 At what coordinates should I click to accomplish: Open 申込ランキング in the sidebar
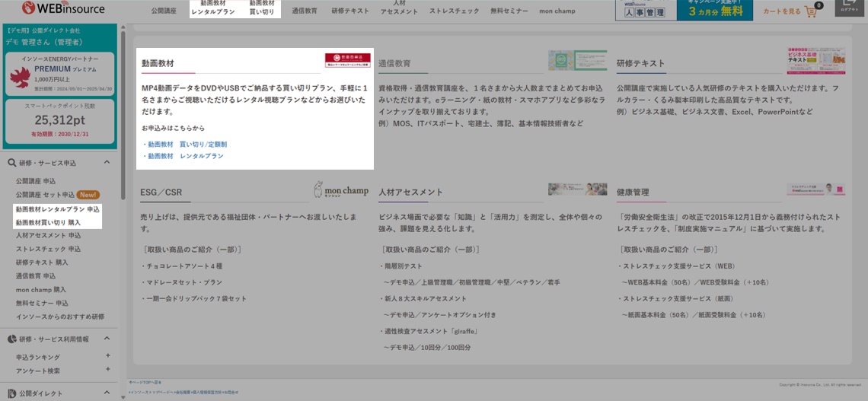[37, 358]
